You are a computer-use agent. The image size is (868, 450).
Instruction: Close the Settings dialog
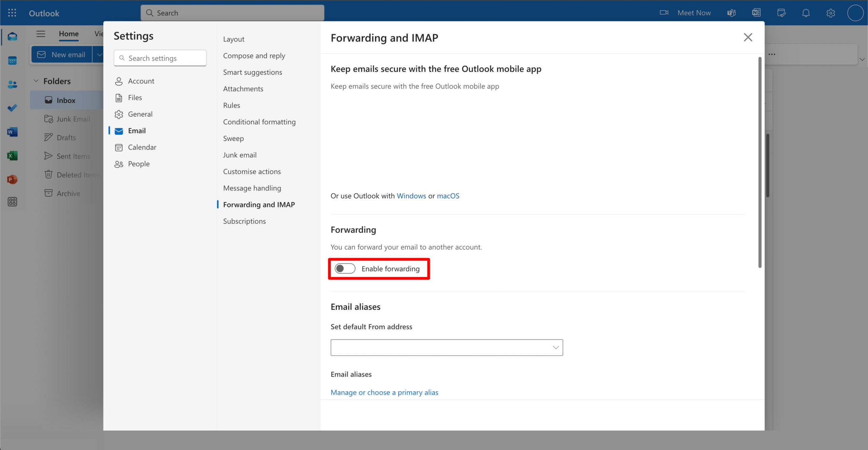(x=748, y=37)
